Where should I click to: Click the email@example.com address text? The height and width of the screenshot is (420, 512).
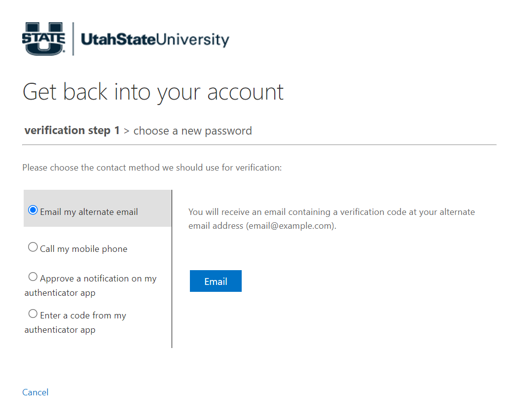291,226
